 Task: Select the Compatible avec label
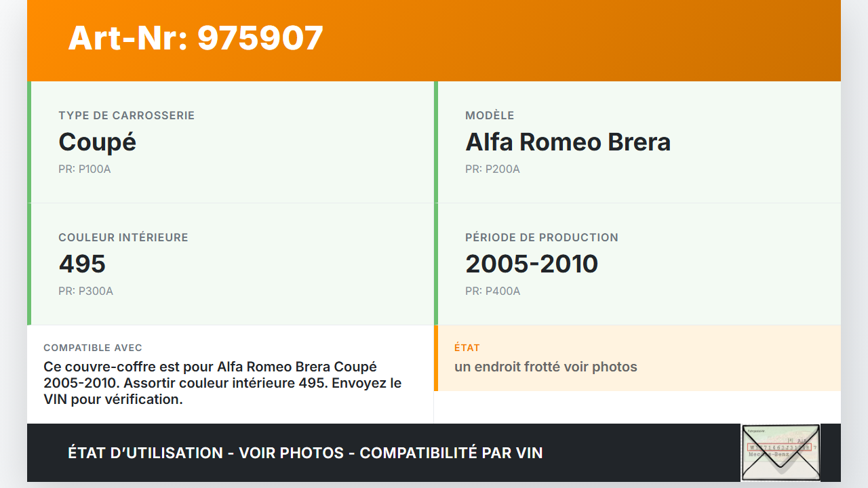click(93, 348)
